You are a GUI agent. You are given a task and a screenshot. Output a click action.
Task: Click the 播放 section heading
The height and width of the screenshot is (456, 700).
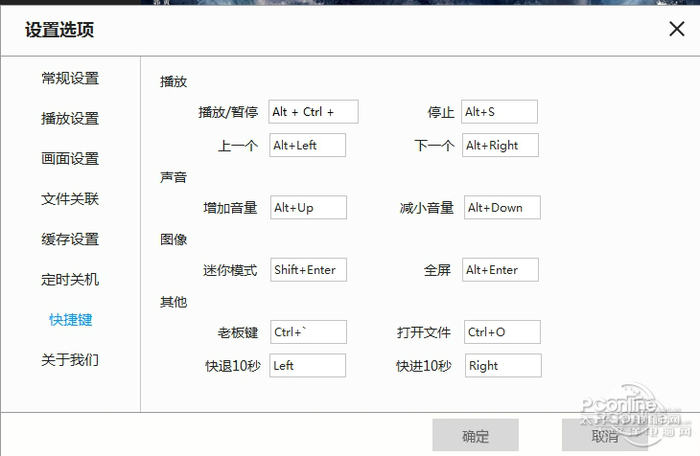(x=174, y=82)
